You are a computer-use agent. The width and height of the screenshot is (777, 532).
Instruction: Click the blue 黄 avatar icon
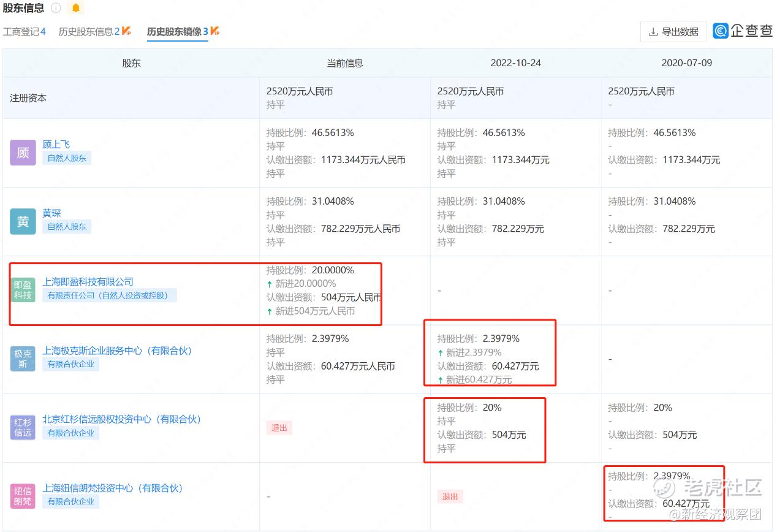[x=23, y=221]
